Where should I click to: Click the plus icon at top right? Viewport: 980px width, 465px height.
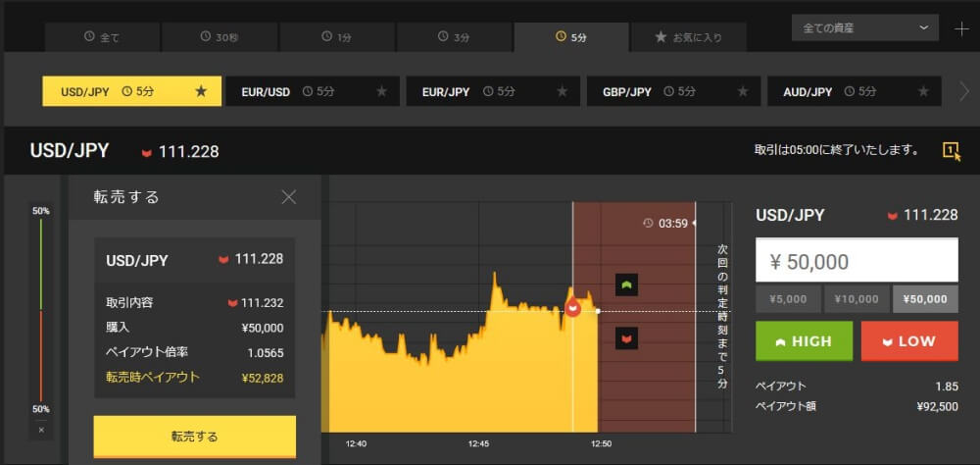click(x=962, y=28)
